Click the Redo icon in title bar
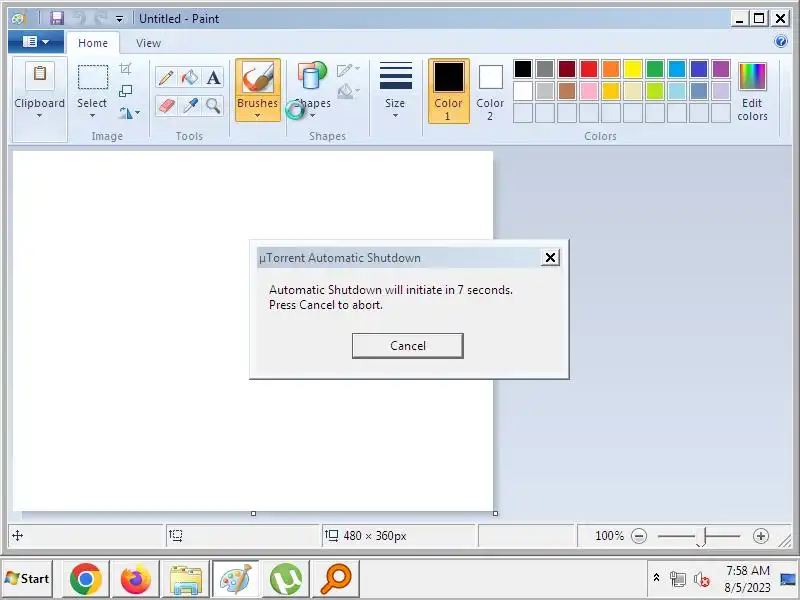 (101, 18)
